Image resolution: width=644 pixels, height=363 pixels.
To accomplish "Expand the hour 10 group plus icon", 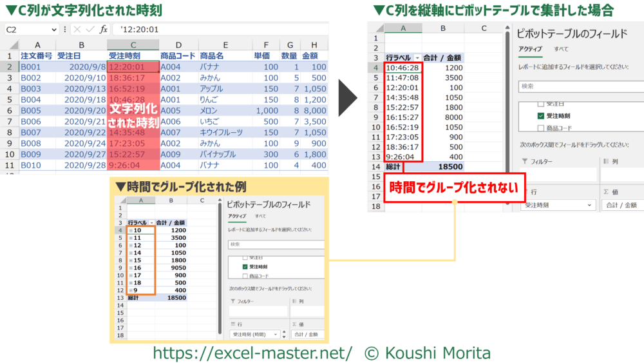I will click(131, 230).
